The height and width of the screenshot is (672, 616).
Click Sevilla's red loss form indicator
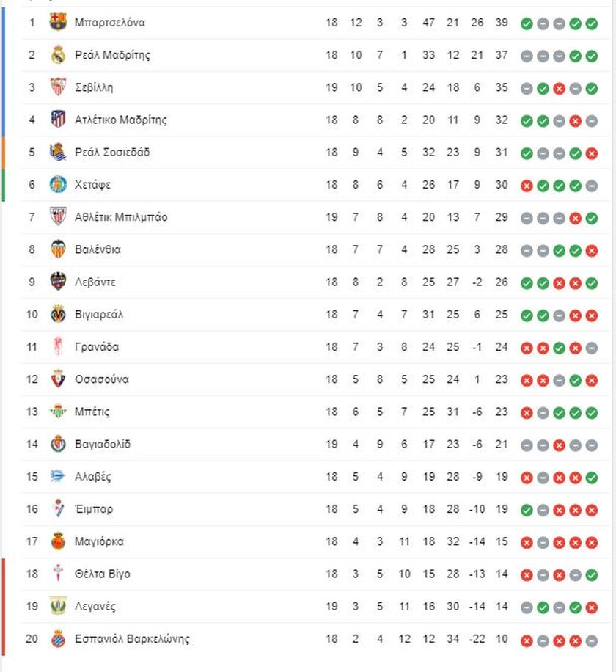[559, 89]
